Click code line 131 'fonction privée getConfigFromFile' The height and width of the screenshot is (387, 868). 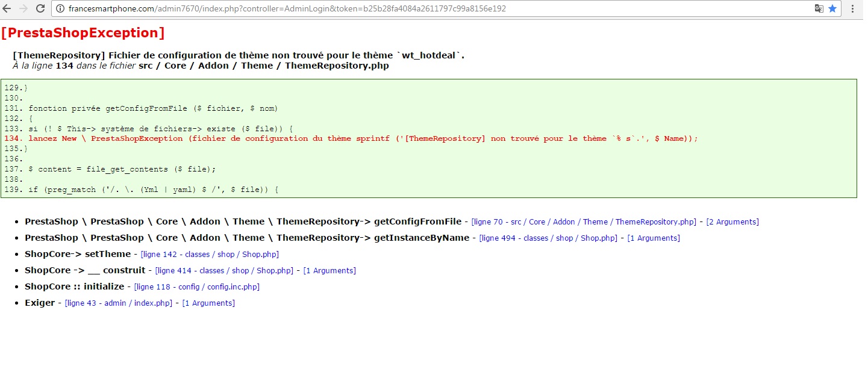(x=141, y=108)
